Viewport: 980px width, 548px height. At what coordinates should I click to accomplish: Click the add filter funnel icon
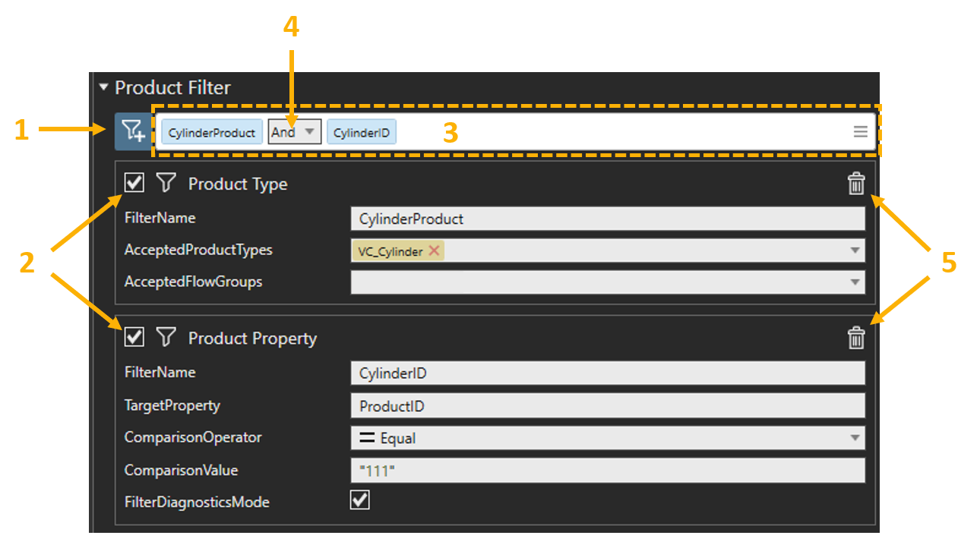point(133,132)
